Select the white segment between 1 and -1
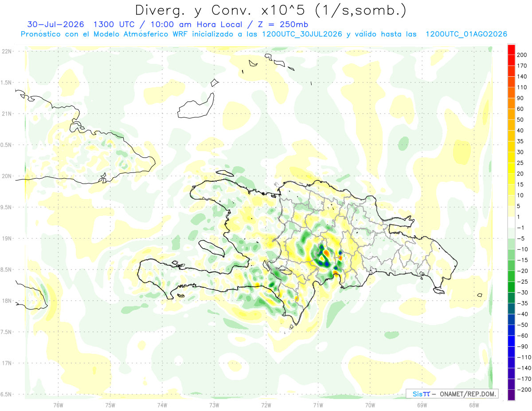The width and height of the screenshot is (532, 411). point(511,222)
